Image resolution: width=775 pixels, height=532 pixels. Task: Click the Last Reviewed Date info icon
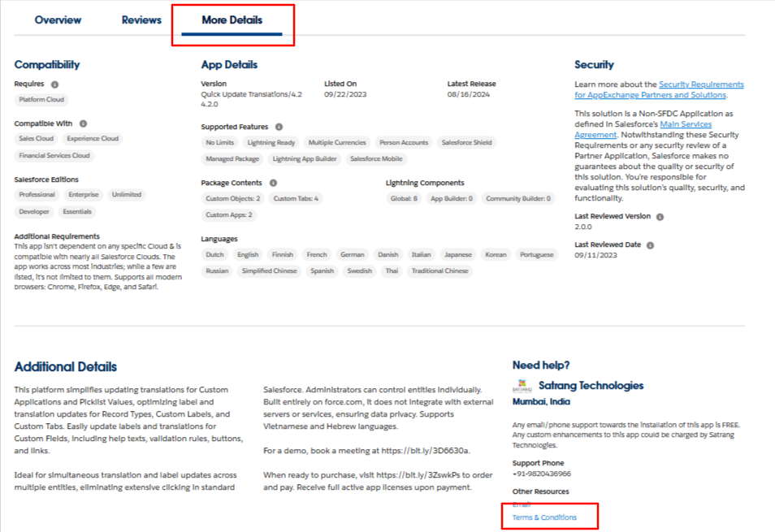click(651, 245)
